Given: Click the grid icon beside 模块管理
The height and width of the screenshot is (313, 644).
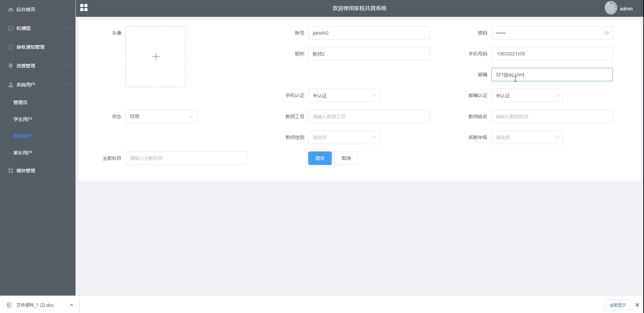Looking at the screenshot, I should pos(11,171).
